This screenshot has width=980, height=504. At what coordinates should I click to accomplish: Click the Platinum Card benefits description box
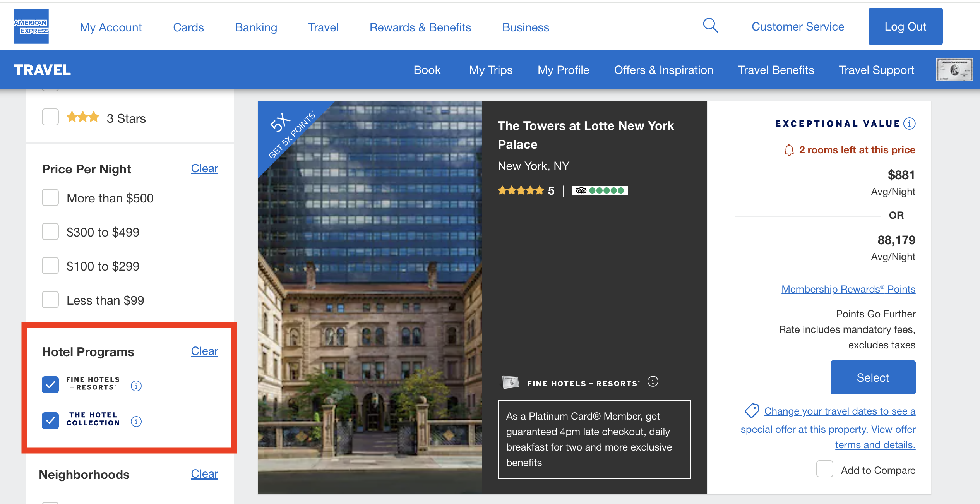click(594, 439)
